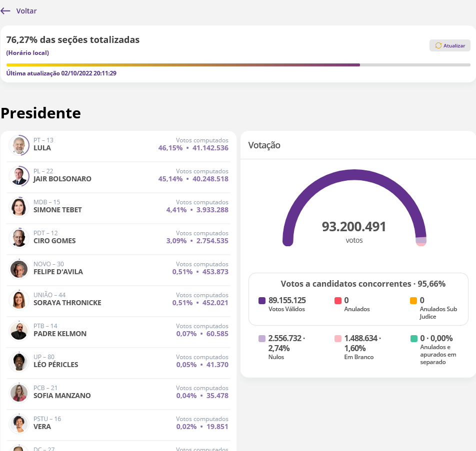Open Sofia Manzano's candidate photo
Viewport: 476px width, 451px height.
tap(19, 393)
